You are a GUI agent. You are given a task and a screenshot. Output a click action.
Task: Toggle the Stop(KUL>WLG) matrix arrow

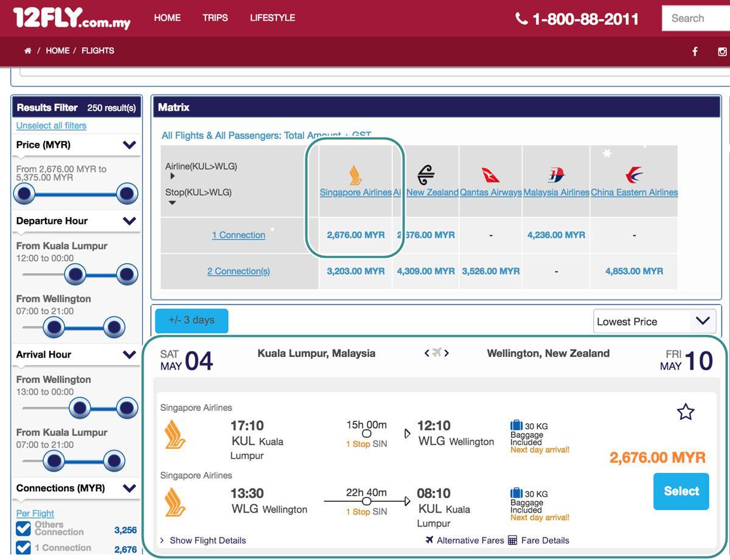(x=173, y=203)
